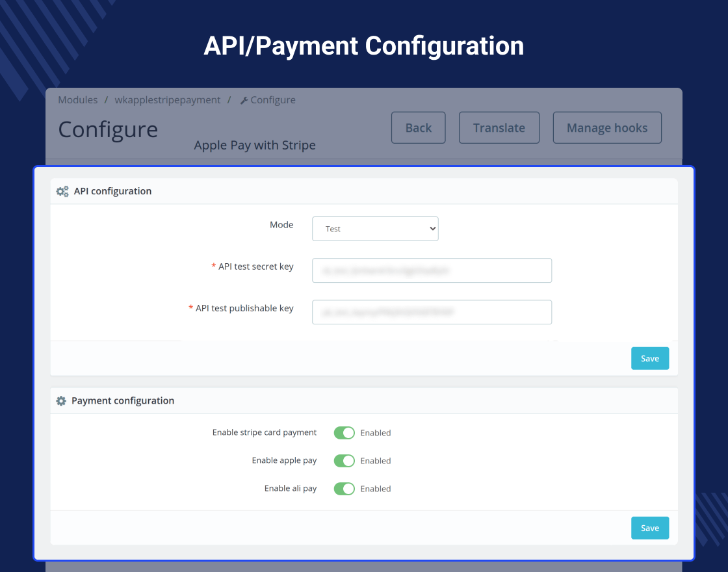The image size is (728, 572).
Task: Click the wrench icon beside Configure breadcrumb
Action: (x=244, y=100)
